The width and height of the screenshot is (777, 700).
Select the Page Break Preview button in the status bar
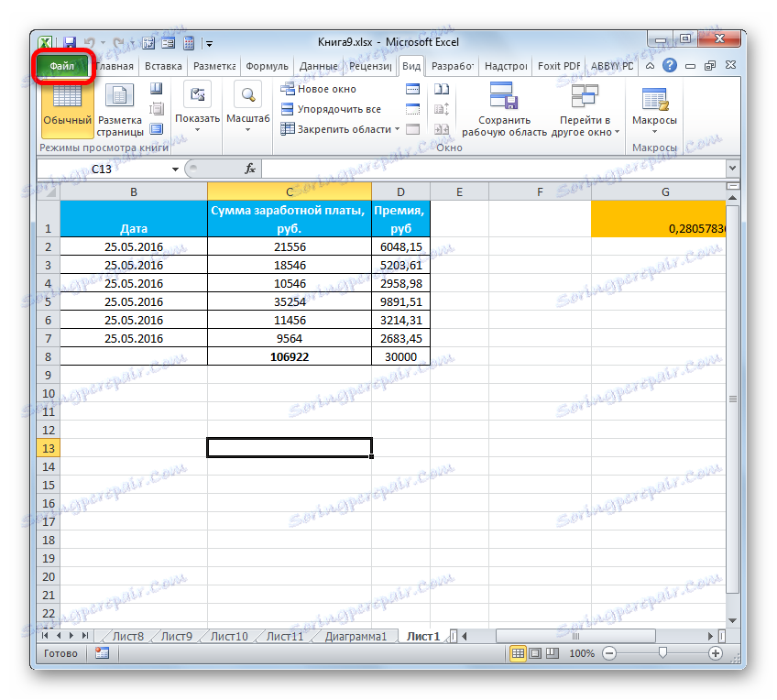pyautogui.click(x=552, y=653)
